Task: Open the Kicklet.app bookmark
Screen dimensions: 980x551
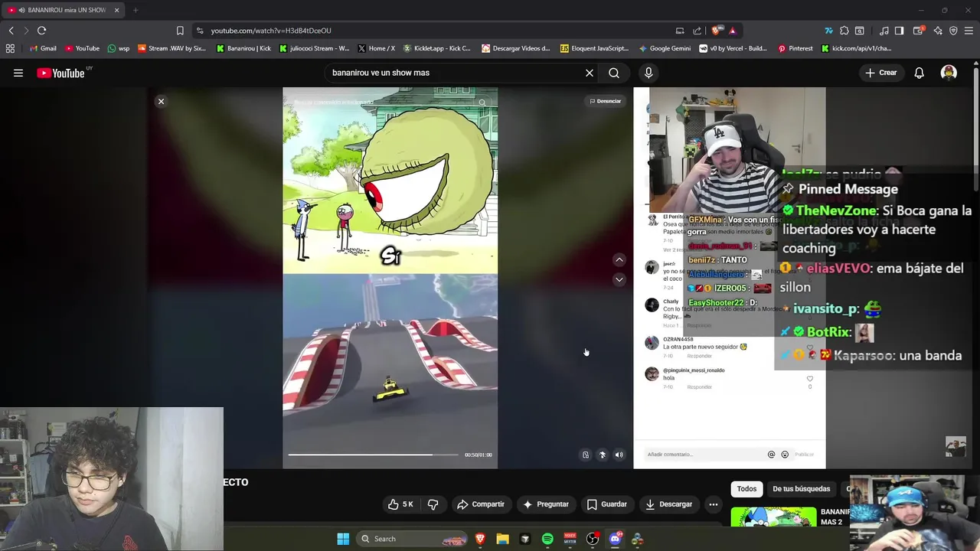Action: click(x=437, y=48)
